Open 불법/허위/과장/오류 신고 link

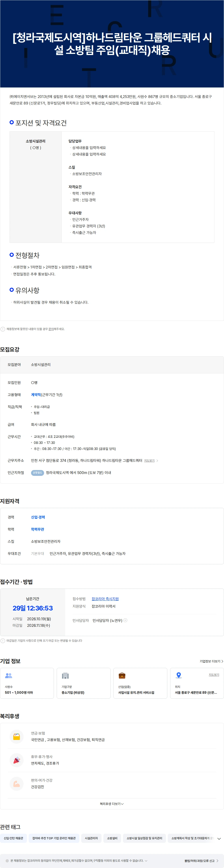(x=201, y=861)
